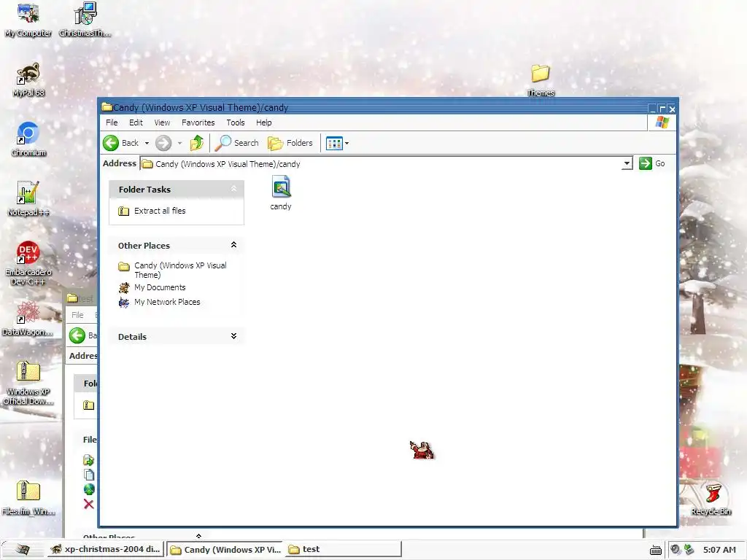747x560 pixels.
Task: Open Back history dropdown arrow
Action: (147, 143)
